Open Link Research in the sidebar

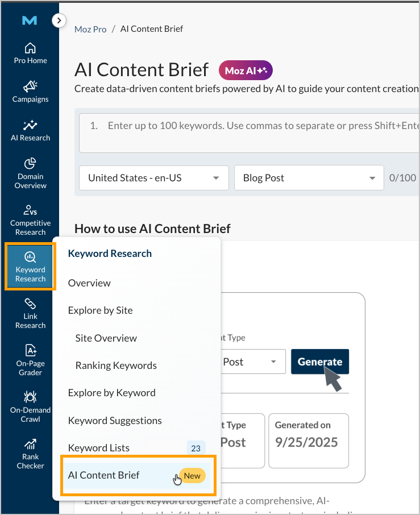click(30, 313)
